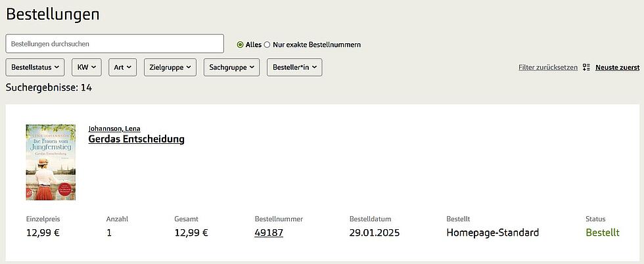
Task: Open order number 49187
Action: pyautogui.click(x=269, y=232)
